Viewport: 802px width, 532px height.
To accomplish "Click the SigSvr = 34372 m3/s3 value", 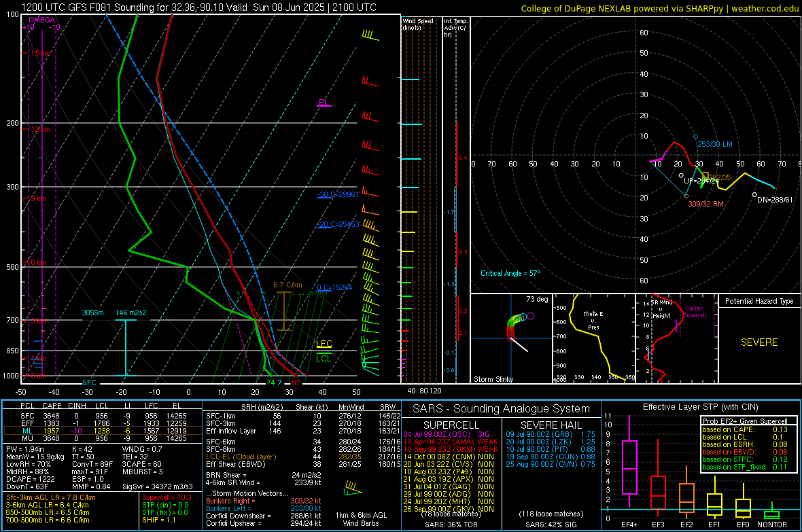I will pos(158,486).
